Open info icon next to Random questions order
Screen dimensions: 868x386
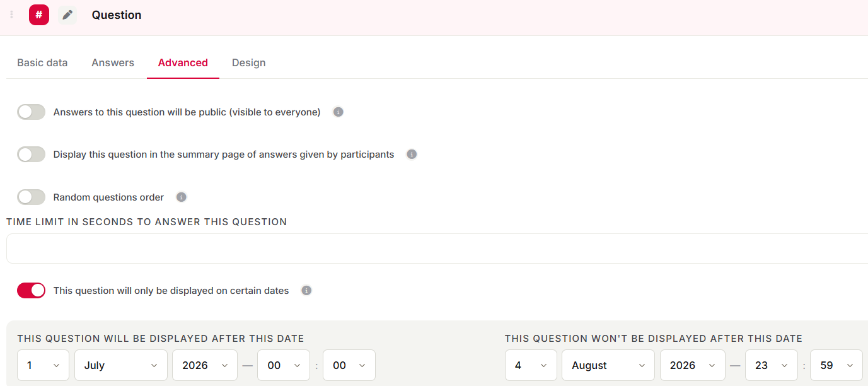click(x=182, y=197)
